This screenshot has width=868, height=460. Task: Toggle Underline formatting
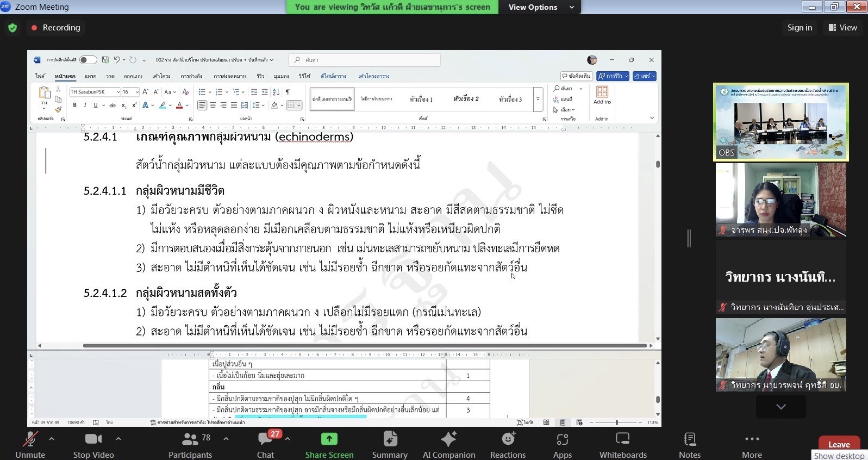95,105
